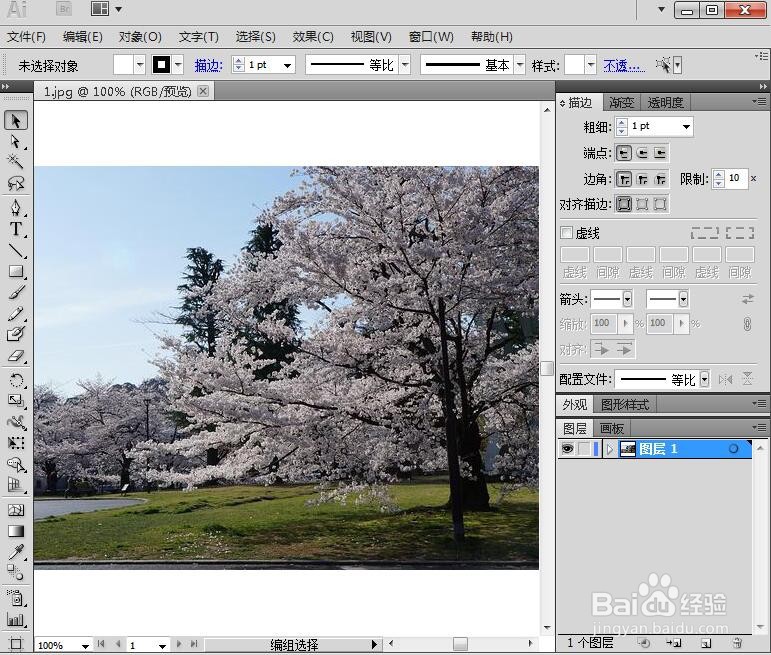Screen dimensions: 771x655
Task: Select the Pencil tool
Action: [16, 314]
